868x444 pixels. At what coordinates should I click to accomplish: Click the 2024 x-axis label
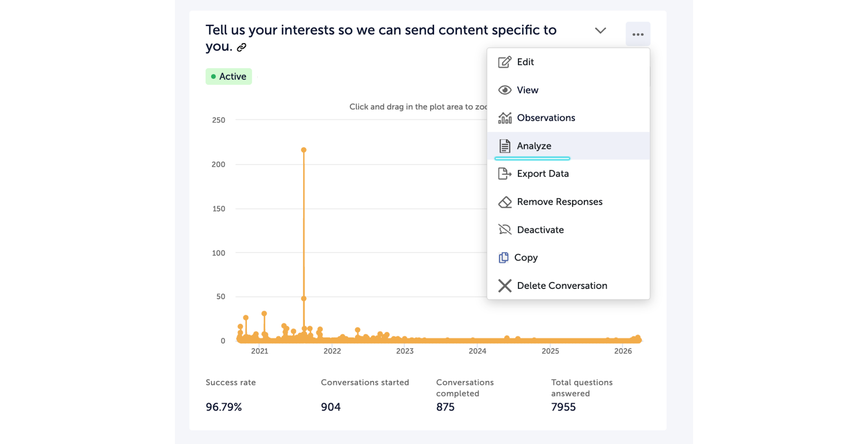point(477,351)
